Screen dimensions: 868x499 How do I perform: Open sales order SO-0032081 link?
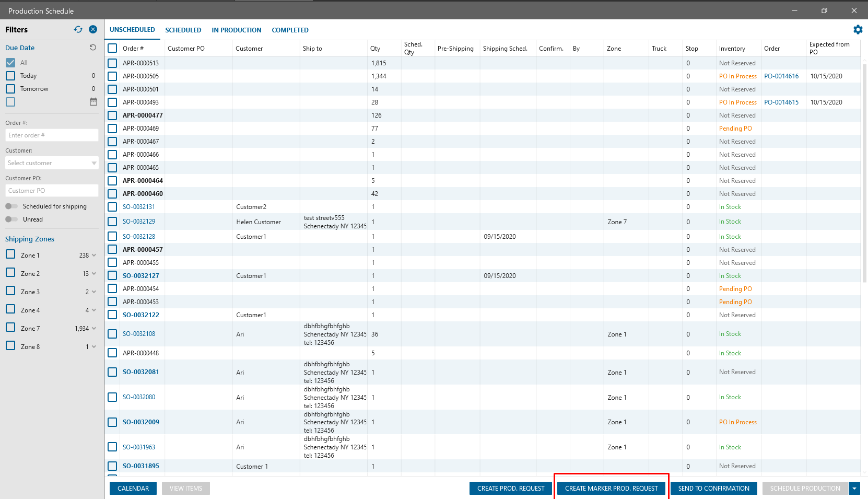(x=141, y=372)
